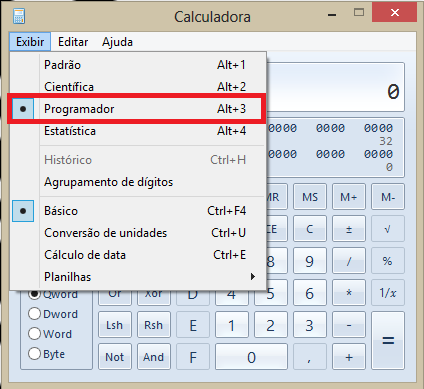Image resolution: width=424 pixels, height=389 pixels.
Task: Click the square root button
Action: tap(388, 229)
